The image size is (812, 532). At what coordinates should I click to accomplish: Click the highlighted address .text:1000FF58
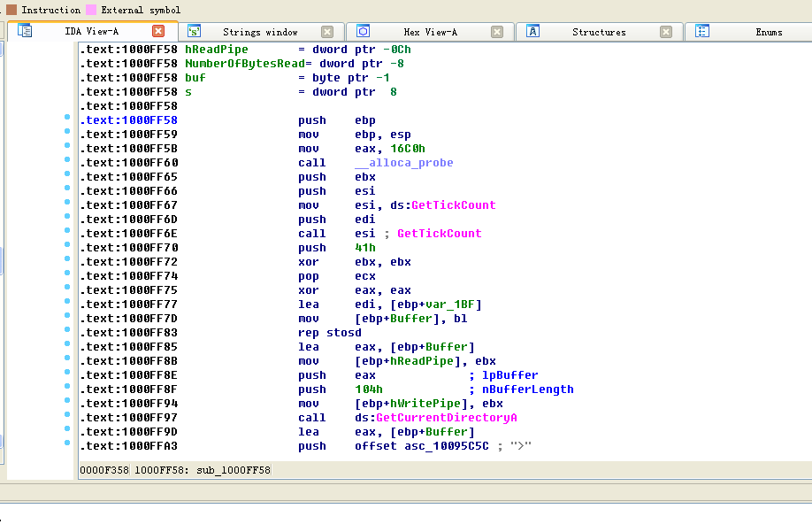(129, 120)
